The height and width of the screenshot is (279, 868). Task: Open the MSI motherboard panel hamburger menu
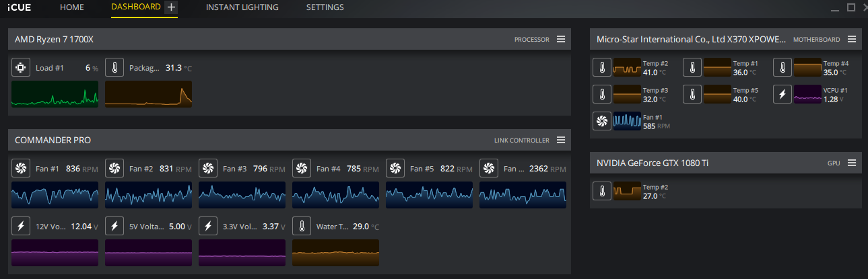[x=851, y=39]
